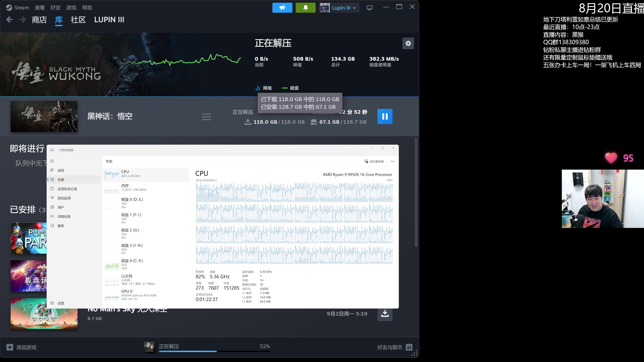Toggle Task Manager navigation hamburger menu

coord(52,161)
